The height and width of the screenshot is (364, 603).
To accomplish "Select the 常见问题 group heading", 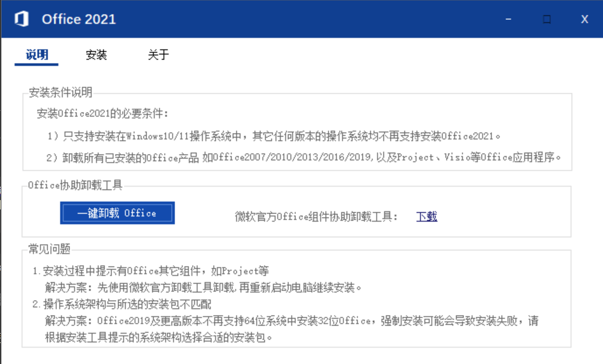I will coord(49,249).
